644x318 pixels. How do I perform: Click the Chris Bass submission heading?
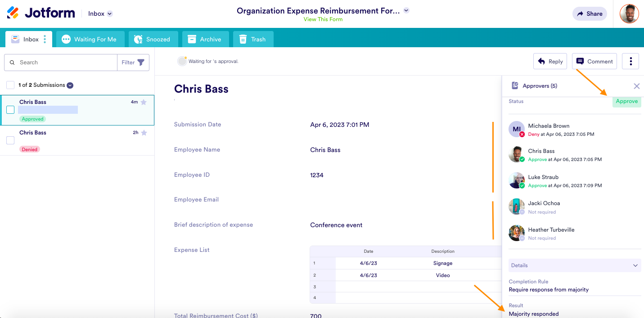pyautogui.click(x=201, y=89)
